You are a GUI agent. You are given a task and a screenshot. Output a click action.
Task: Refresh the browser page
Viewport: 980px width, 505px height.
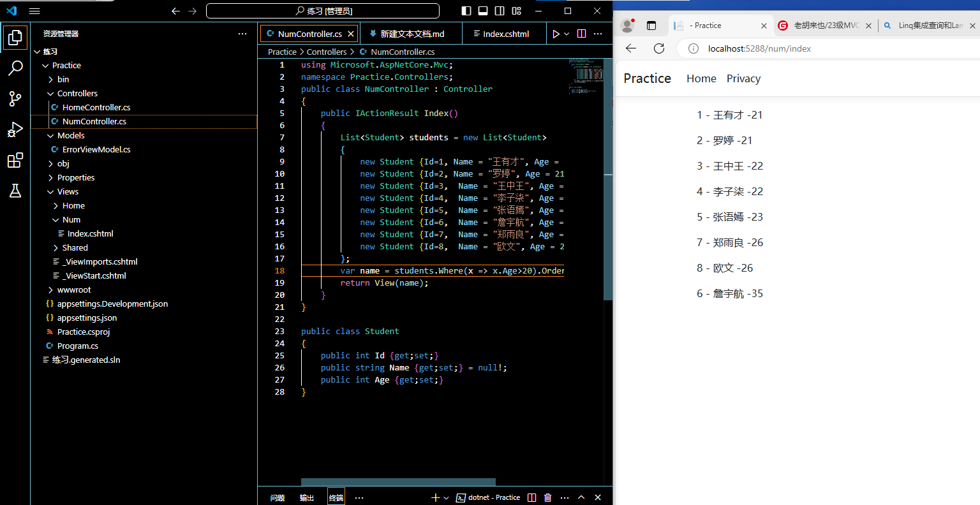point(659,48)
